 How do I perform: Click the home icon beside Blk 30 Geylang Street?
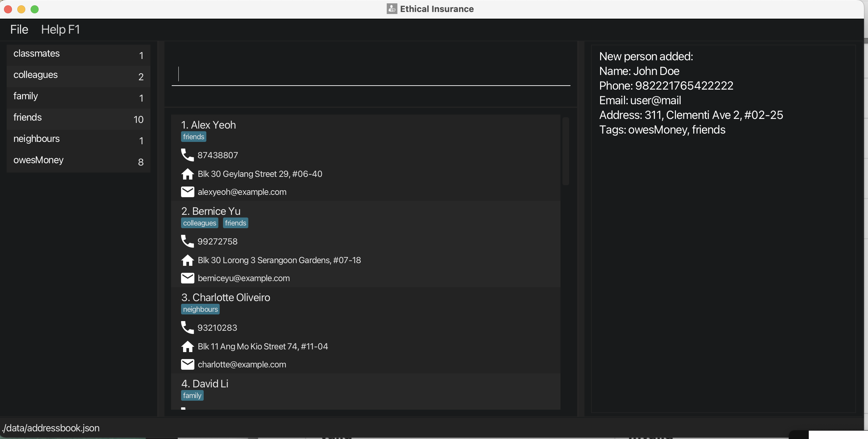coord(188,174)
